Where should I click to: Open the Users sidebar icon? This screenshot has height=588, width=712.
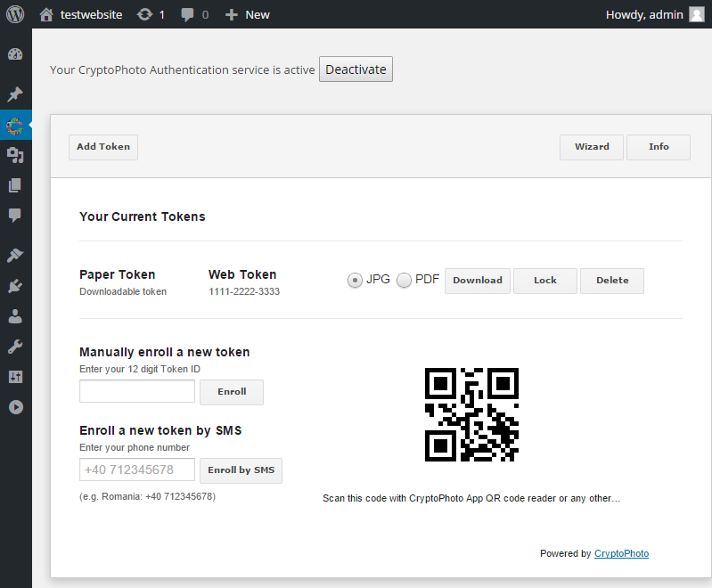15,316
